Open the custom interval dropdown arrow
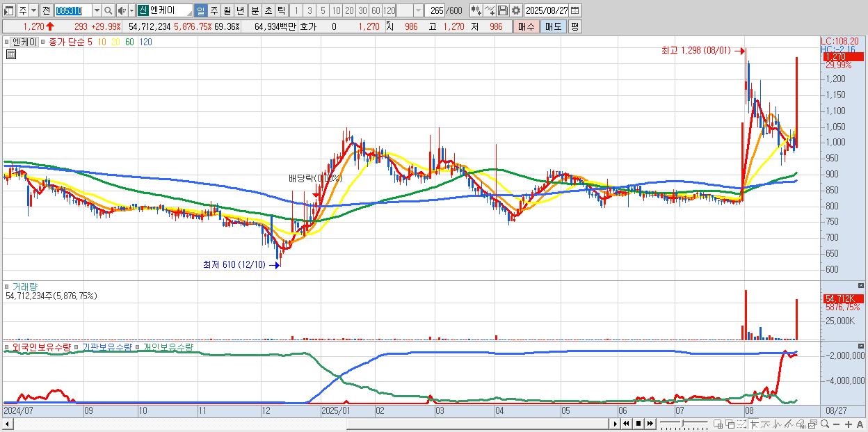Viewport: 868px width, 432px height. 418,10
